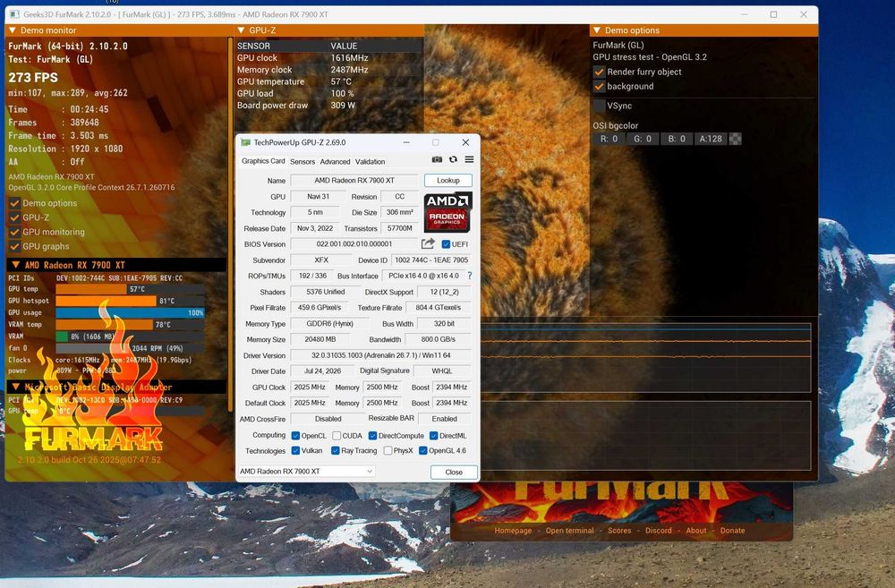Click the checkered icon beside A:128
895x588 pixels.
pos(736,139)
